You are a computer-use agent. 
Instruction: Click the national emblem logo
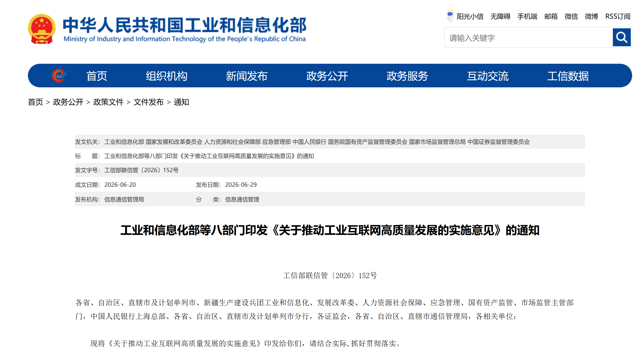42,29
